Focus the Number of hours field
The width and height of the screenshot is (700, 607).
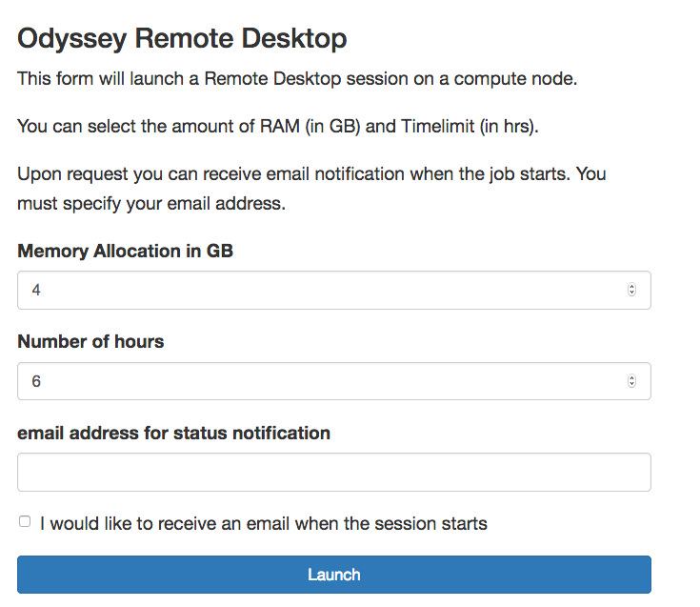click(x=334, y=381)
